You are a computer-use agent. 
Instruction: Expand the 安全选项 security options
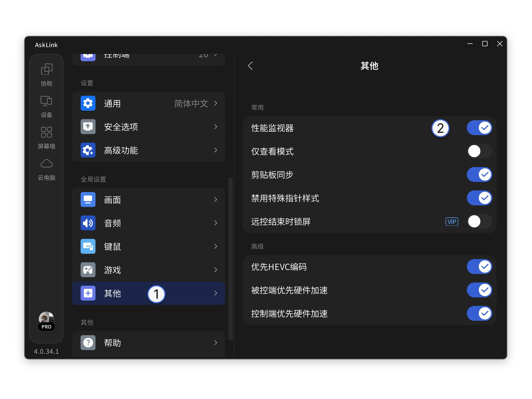(148, 127)
